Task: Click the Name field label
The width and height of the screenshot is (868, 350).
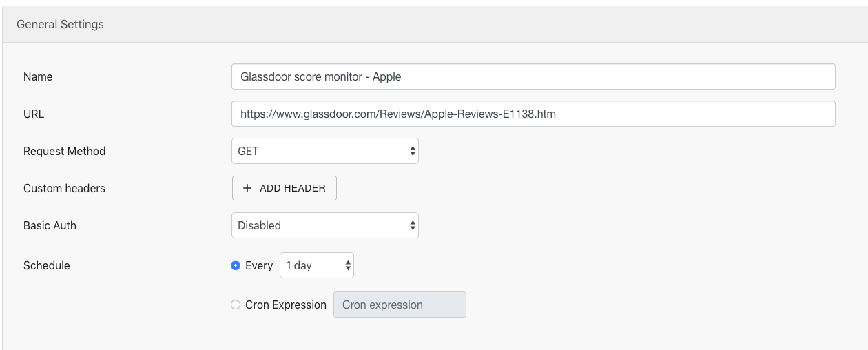Action: tap(38, 76)
